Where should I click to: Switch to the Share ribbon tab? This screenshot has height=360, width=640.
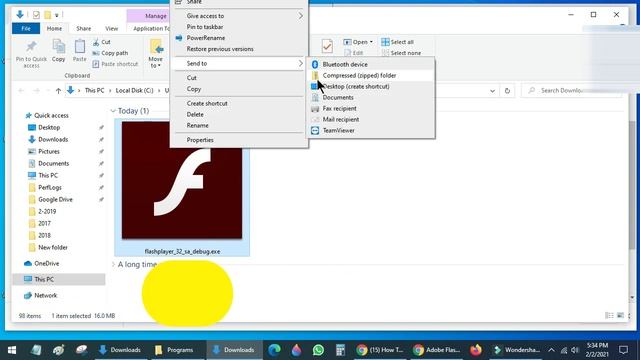84,29
